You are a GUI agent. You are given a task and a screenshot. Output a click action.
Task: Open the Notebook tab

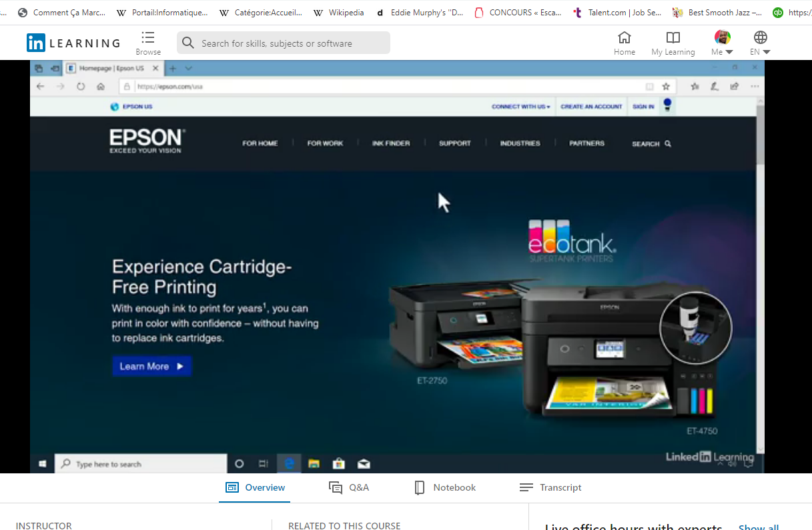[x=445, y=487]
